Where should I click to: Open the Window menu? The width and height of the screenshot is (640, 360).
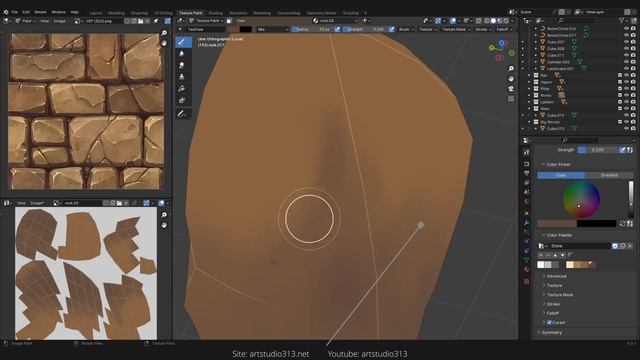coord(58,12)
